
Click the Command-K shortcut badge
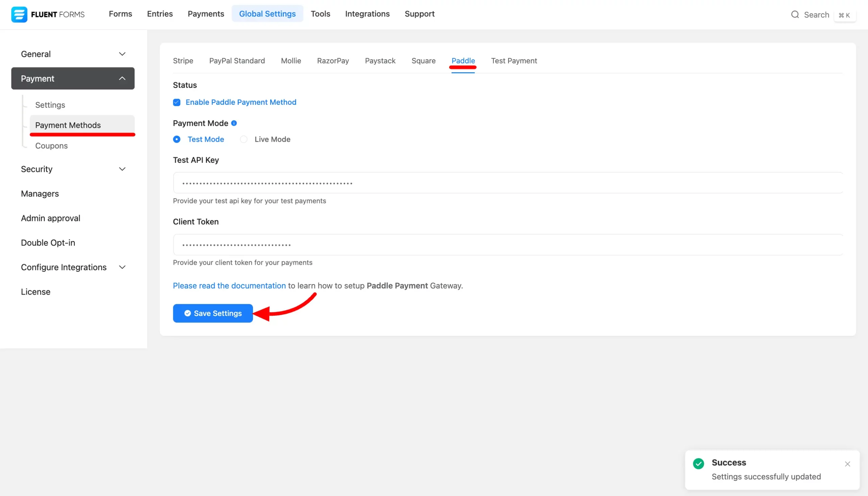844,15
